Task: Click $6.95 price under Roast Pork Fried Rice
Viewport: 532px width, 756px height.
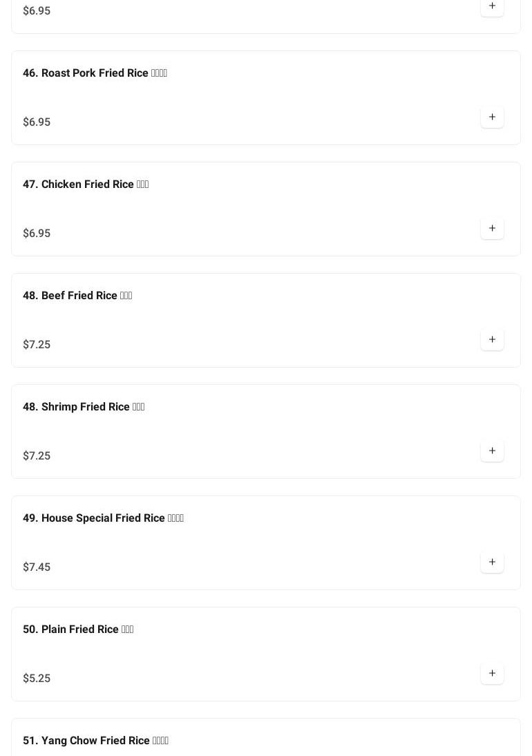Action: pyautogui.click(x=37, y=122)
